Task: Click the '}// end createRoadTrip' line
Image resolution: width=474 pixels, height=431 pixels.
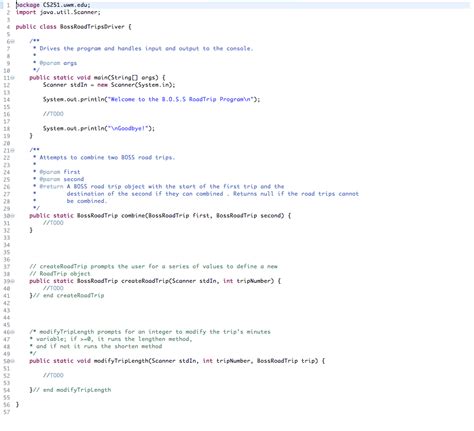Action: (67, 296)
